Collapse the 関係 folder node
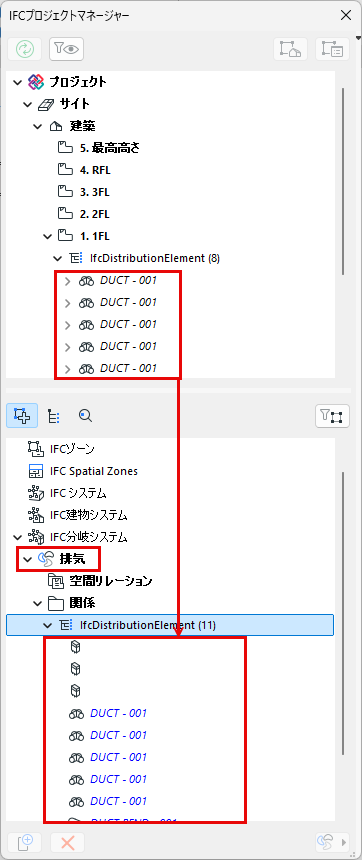The width and height of the screenshot is (362, 860). (38, 603)
